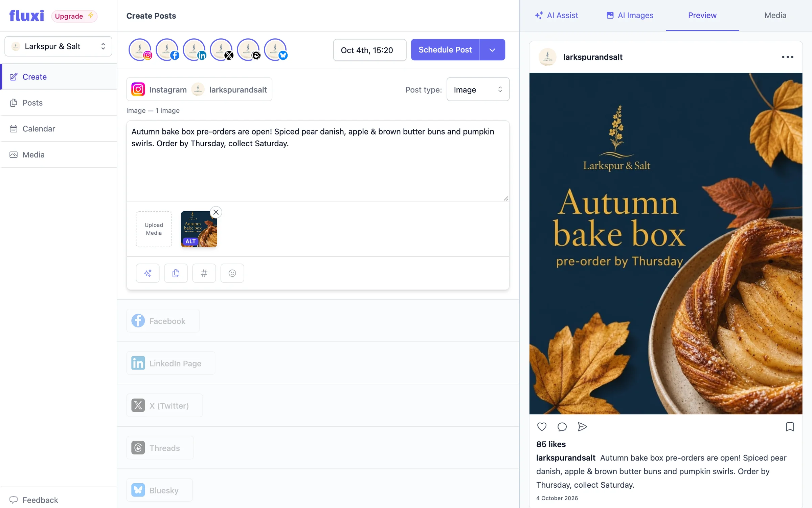Open the hashtag picker
This screenshot has width=812, height=508.
pyautogui.click(x=204, y=273)
